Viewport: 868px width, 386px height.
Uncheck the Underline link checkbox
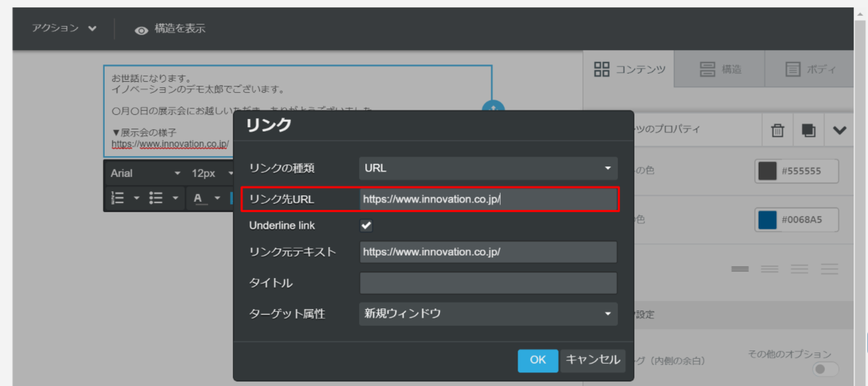pos(366,225)
